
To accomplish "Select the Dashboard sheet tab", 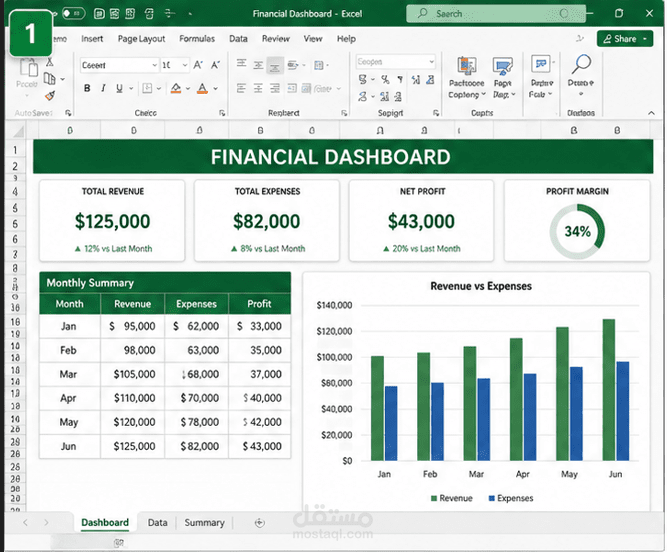I will [x=105, y=523].
